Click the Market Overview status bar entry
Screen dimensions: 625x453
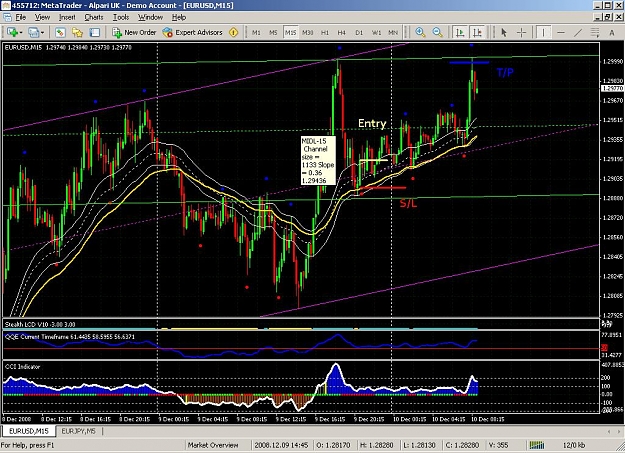tap(213, 445)
